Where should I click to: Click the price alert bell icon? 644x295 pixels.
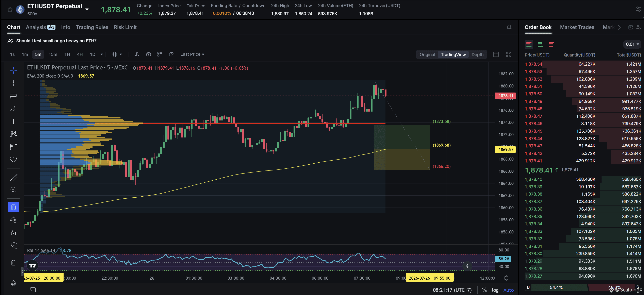pos(509,27)
